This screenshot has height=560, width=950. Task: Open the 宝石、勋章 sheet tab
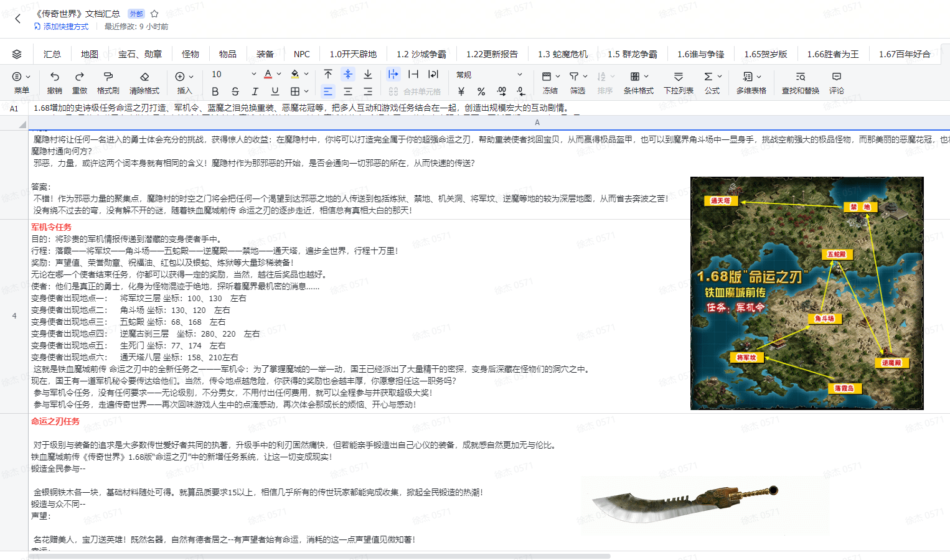tap(140, 54)
